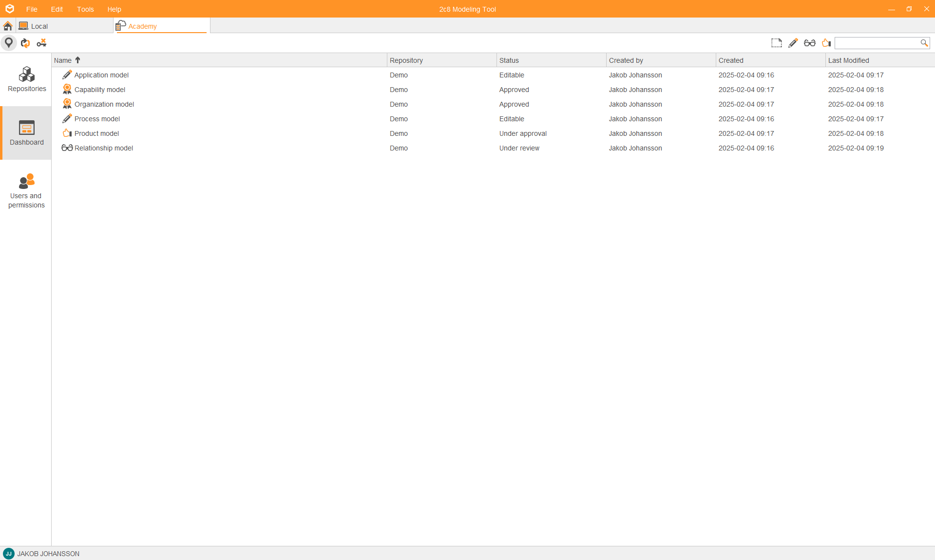Image resolution: width=935 pixels, height=560 pixels.
Task: Click the JJ user avatar in status bar
Action: click(x=9, y=554)
